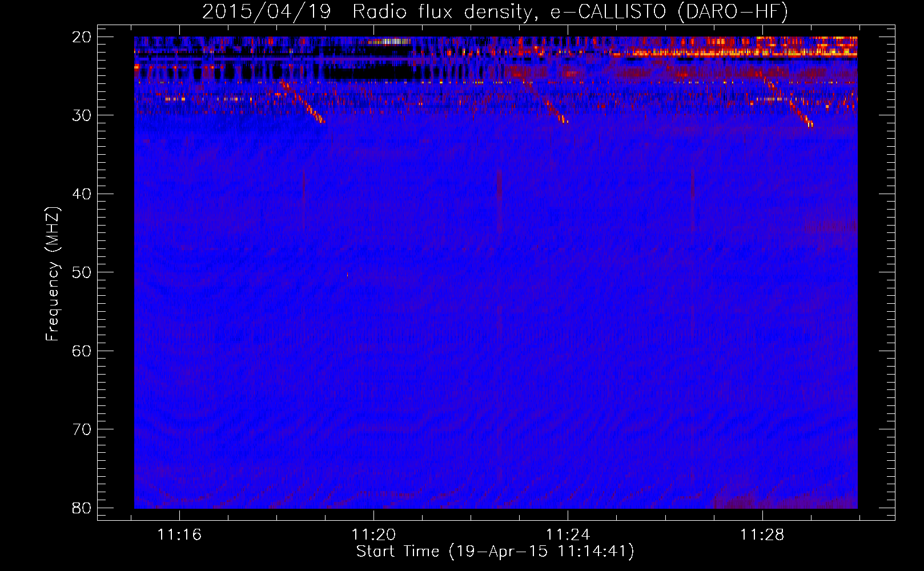Click the 11:20 time tick label

point(374,535)
